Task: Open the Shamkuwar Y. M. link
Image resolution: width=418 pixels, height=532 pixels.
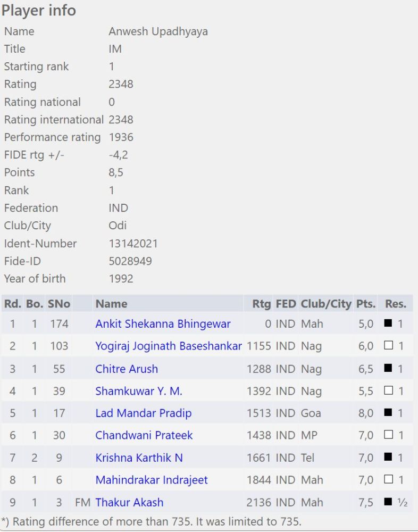Action: (139, 391)
